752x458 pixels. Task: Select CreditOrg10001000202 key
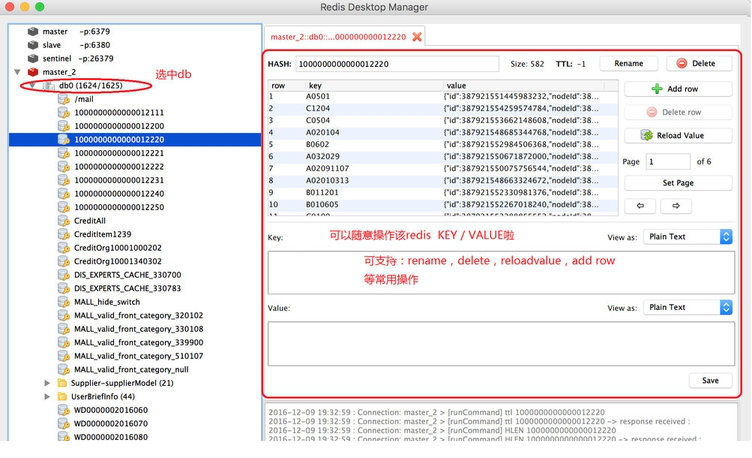pyautogui.click(x=118, y=248)
